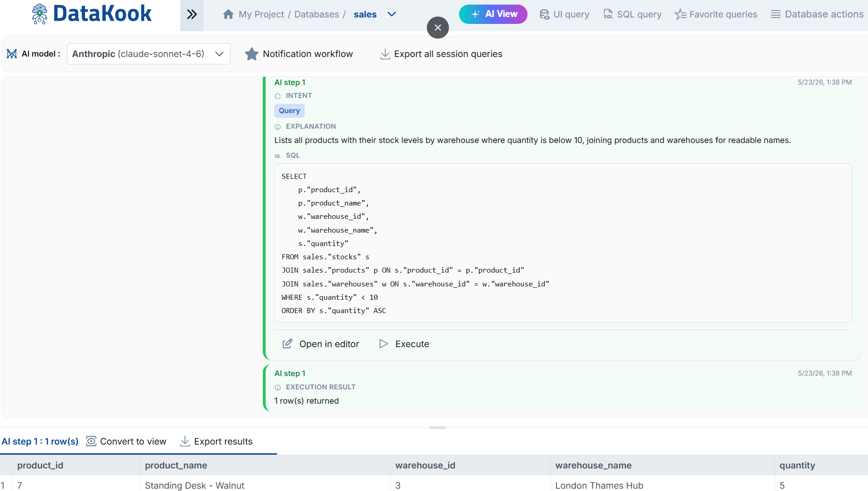Click SQL query file icon
The width and height of the screenshot is (868, 491).
click(x=608, y=15)
